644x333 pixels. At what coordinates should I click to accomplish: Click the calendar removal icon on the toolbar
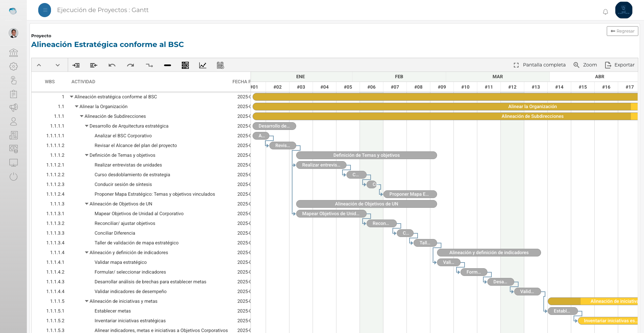[220, 65]
